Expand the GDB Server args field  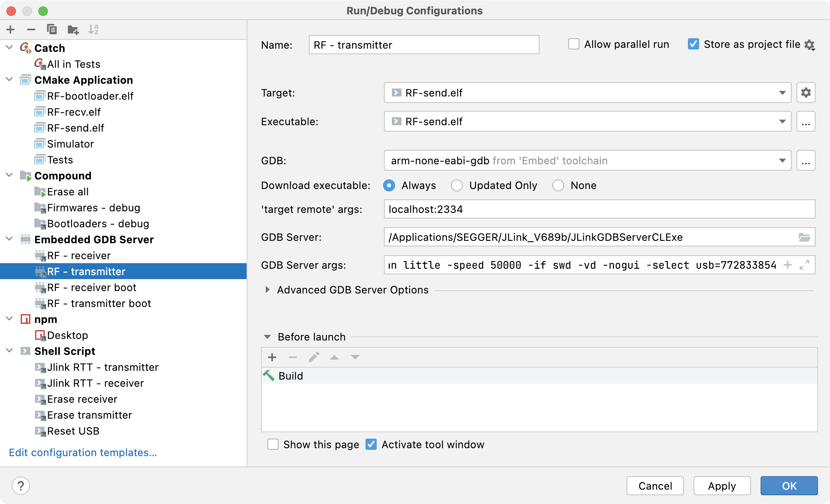pyautogui.click(x=804, y=265)
